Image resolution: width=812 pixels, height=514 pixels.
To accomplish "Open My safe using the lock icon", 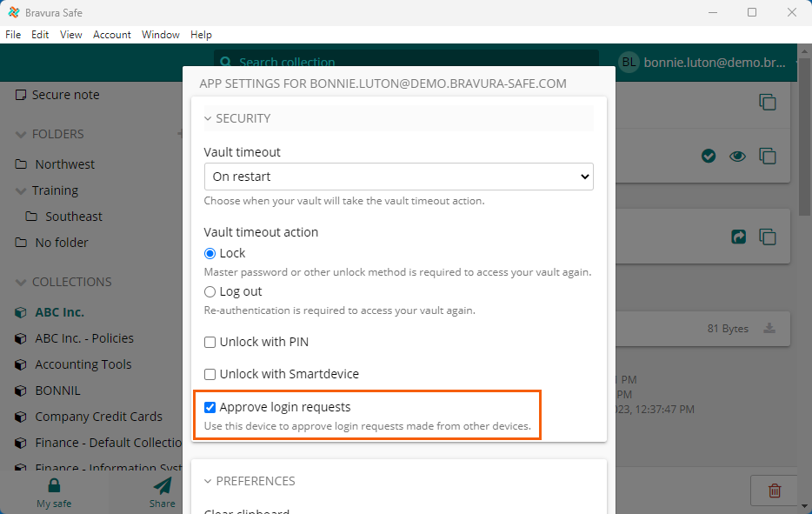I will [54, 485].
